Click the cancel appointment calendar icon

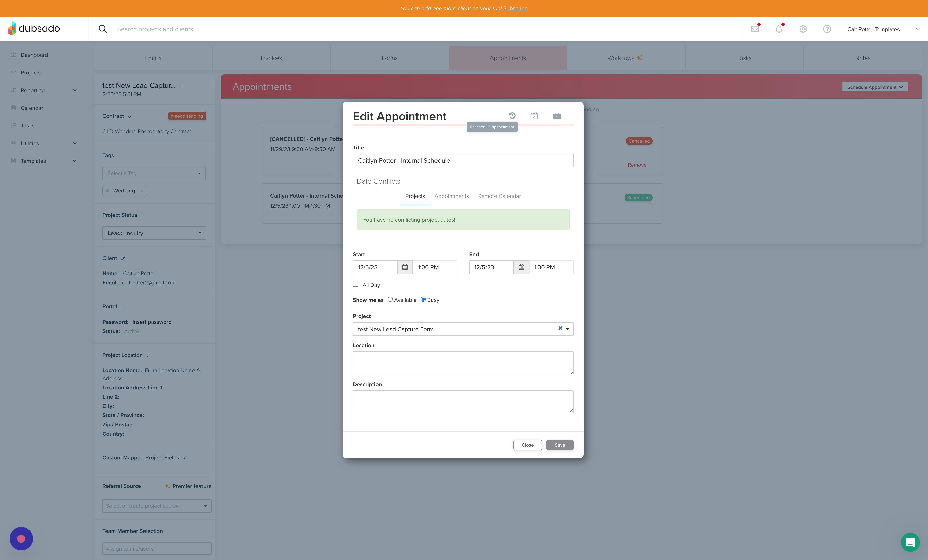pos(534,116)
